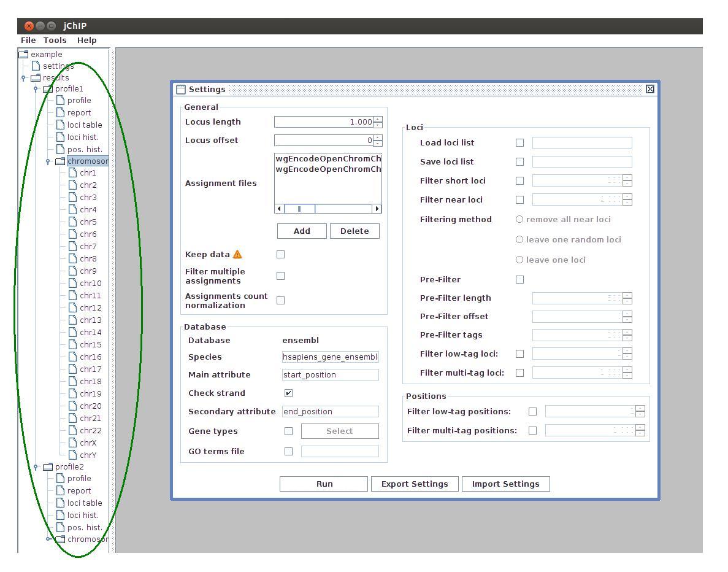Open the Tools menu
The width and height of the screenshot is (728, 572).
click(55, 40)
